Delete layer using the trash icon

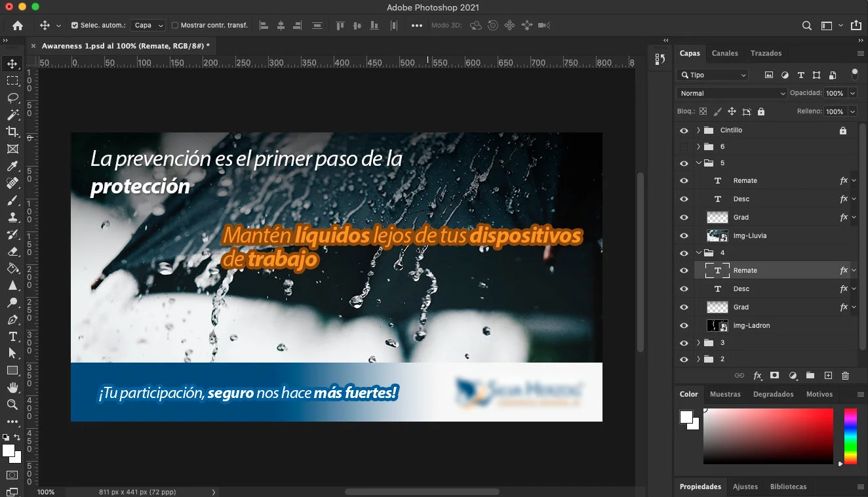click(x=845, y=376)
